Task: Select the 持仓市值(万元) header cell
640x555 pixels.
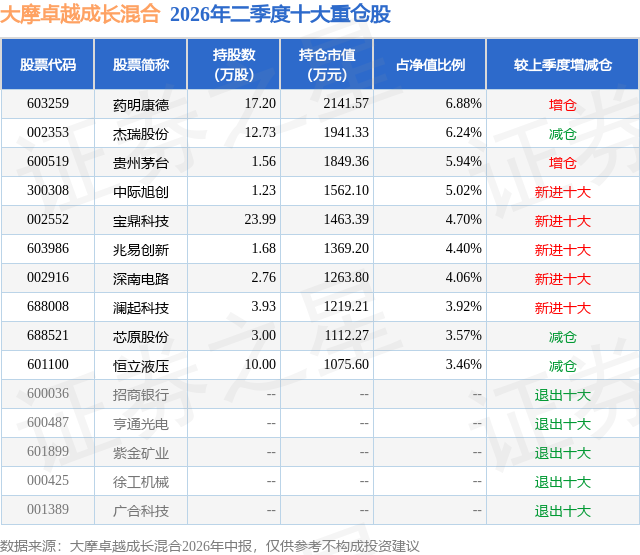Action: pos(327,64)
